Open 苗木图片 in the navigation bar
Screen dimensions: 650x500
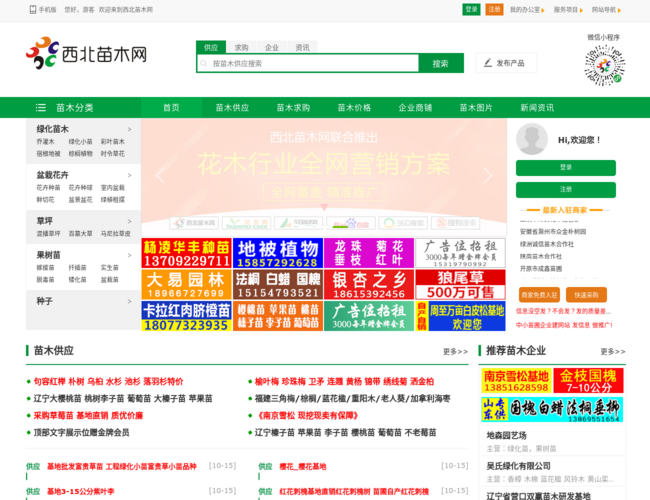tap(476, 108)
